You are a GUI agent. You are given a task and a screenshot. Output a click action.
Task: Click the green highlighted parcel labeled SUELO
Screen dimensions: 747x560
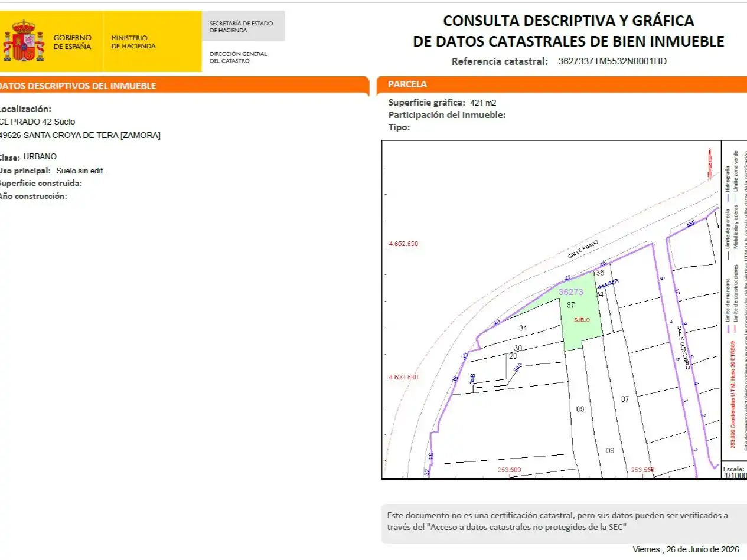pyautogui.click(x=581, y=320)
